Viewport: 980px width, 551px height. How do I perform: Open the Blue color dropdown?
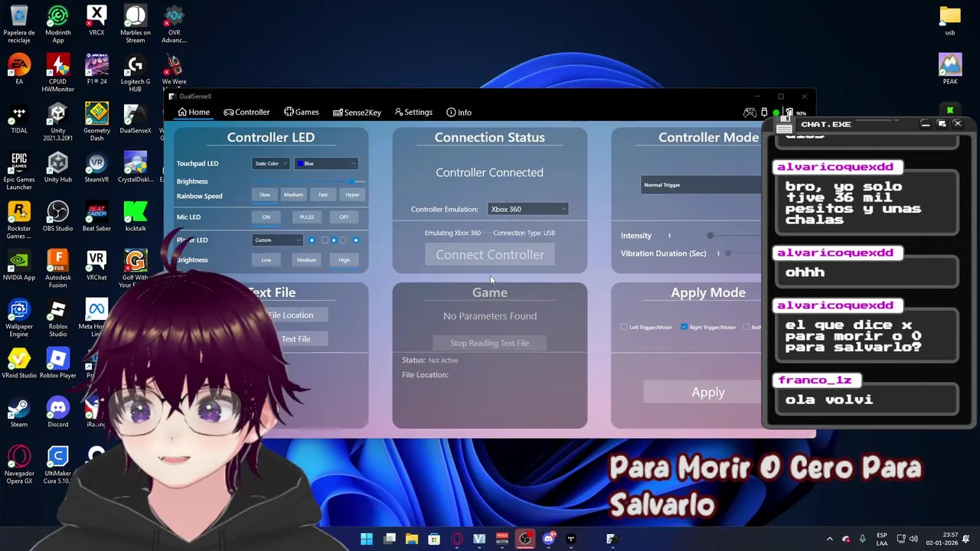[x=326, y=163]
